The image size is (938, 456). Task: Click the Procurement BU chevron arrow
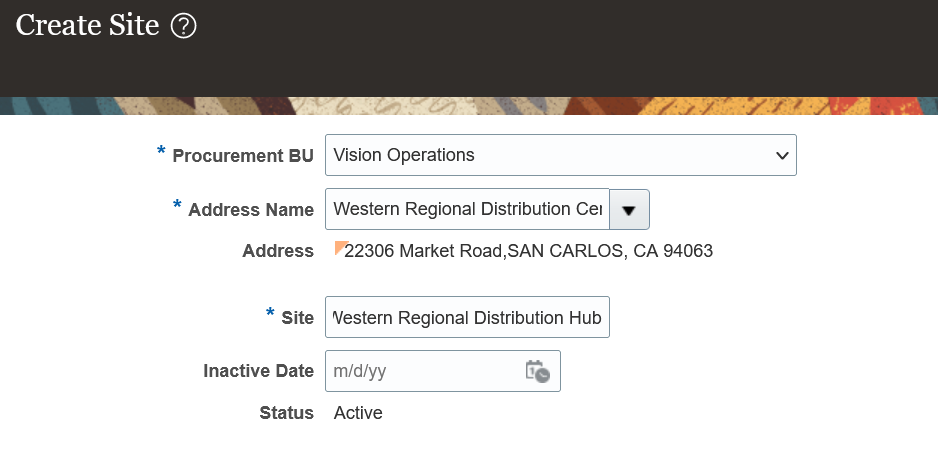click(782, 155)
